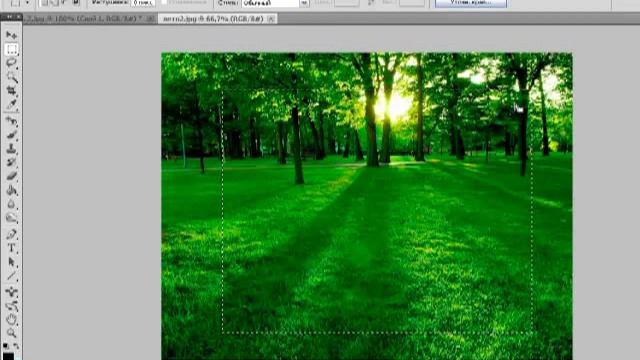Select the Eyedropper tool

[11, 105]
